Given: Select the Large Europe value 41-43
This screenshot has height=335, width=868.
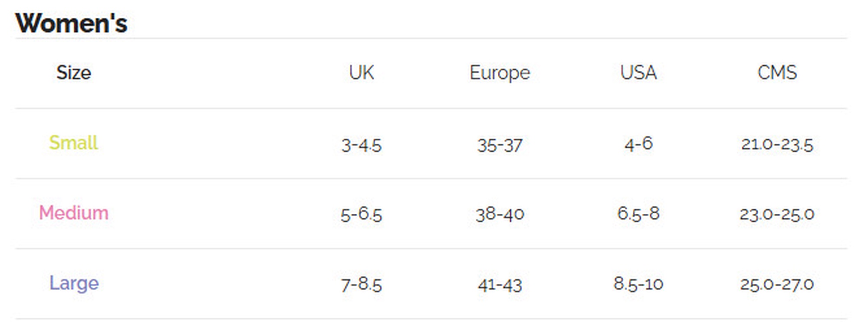Looking at the screenshot, I should click(500, 285).
